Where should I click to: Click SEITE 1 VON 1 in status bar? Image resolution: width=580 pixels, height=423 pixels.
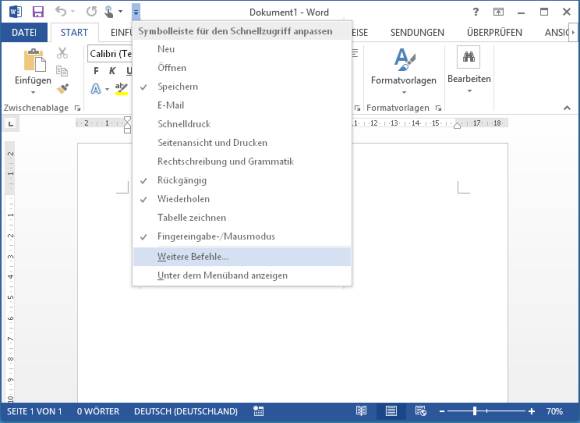34,412
